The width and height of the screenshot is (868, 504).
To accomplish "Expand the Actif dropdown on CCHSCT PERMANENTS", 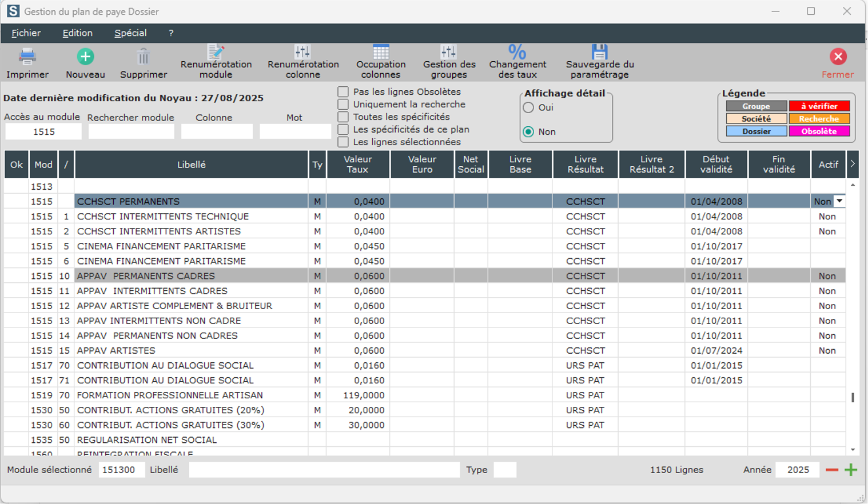I will 839,201.
